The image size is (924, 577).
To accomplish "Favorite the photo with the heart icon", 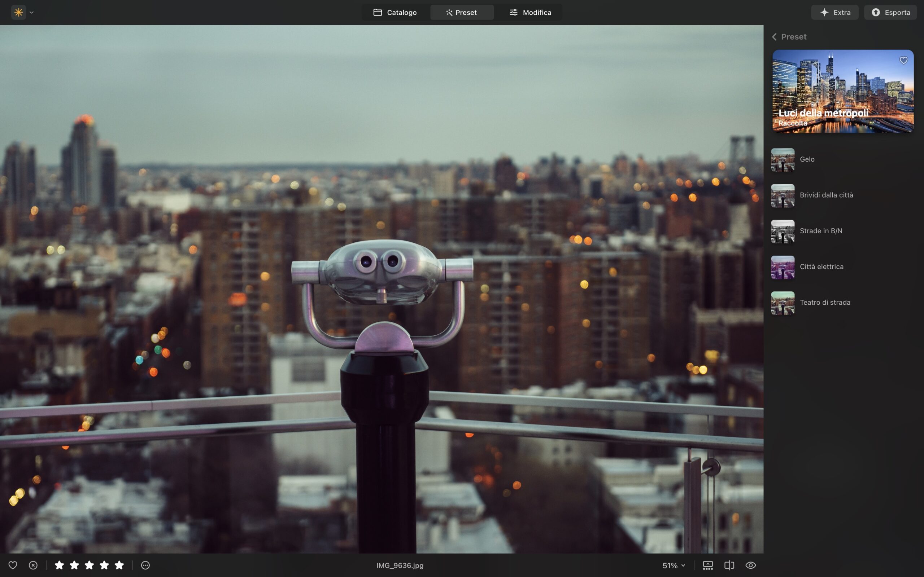I will 13,565.
